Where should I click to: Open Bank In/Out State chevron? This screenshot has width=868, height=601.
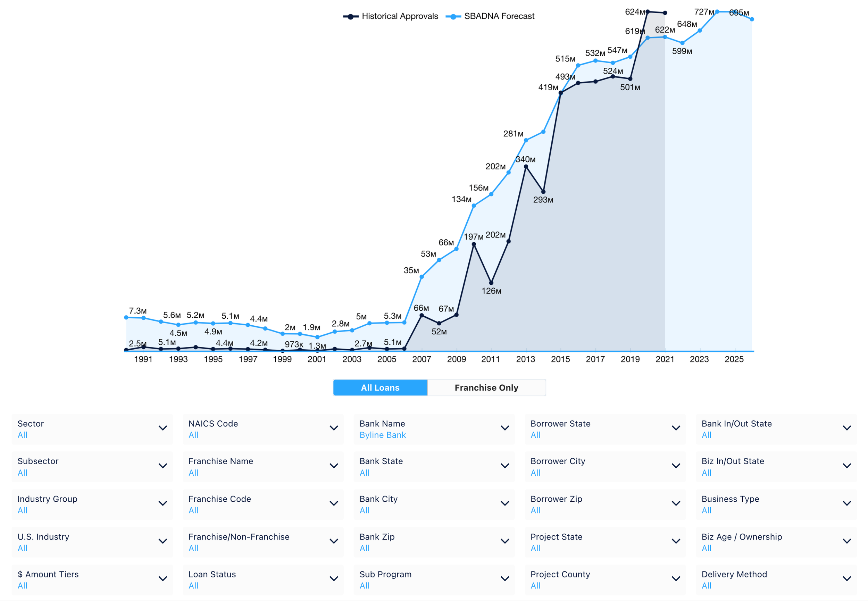pos(847,428)
